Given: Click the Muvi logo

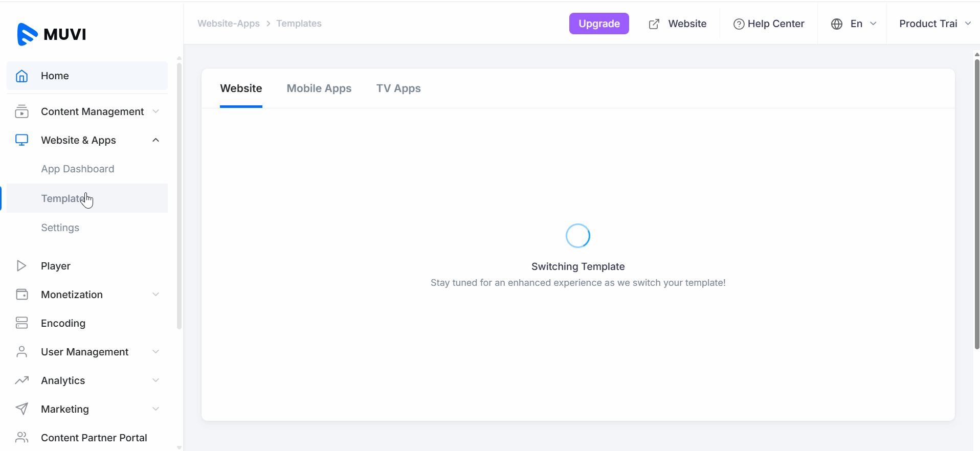Looking at the screenshot, I should [x=52, y=34].
